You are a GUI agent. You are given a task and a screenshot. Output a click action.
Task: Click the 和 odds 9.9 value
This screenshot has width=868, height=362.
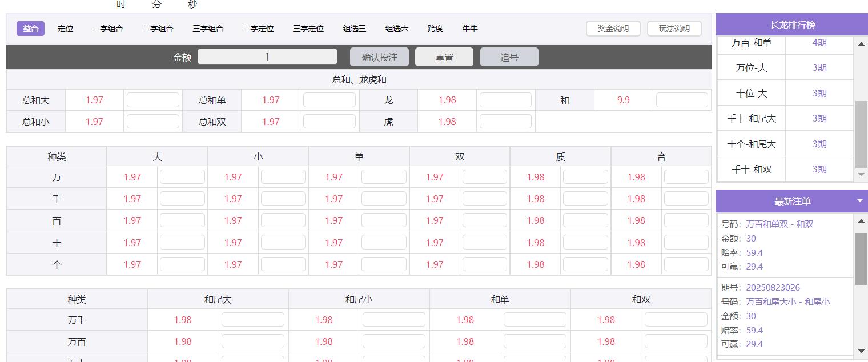point(623,100)
